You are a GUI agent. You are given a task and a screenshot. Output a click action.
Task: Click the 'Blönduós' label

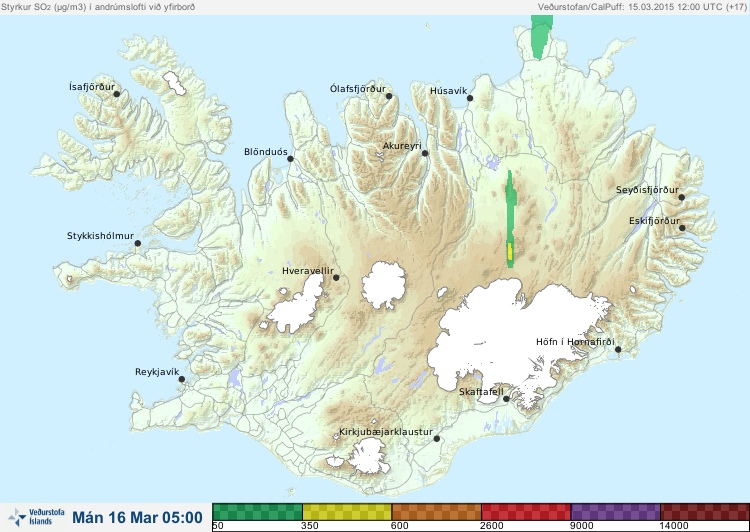coord(265,152)
